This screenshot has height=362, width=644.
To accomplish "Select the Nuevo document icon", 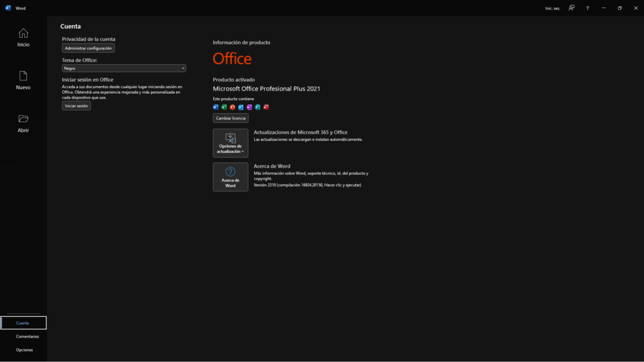I will click(x=23, y=76).
